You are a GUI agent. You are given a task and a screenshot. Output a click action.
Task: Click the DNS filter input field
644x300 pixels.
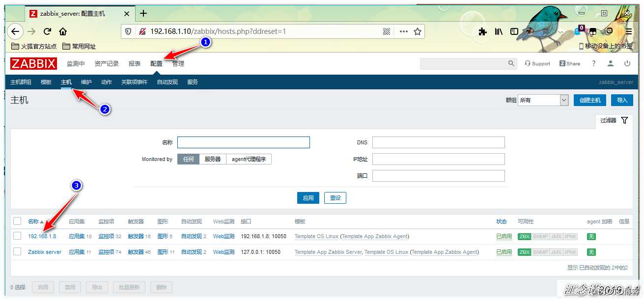click(439, 142)
